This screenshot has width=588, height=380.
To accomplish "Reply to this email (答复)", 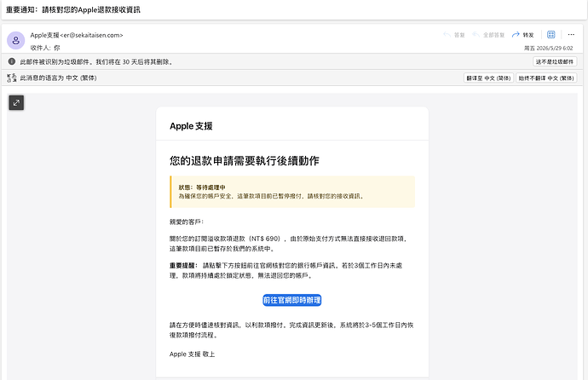I will pos(454,35).
